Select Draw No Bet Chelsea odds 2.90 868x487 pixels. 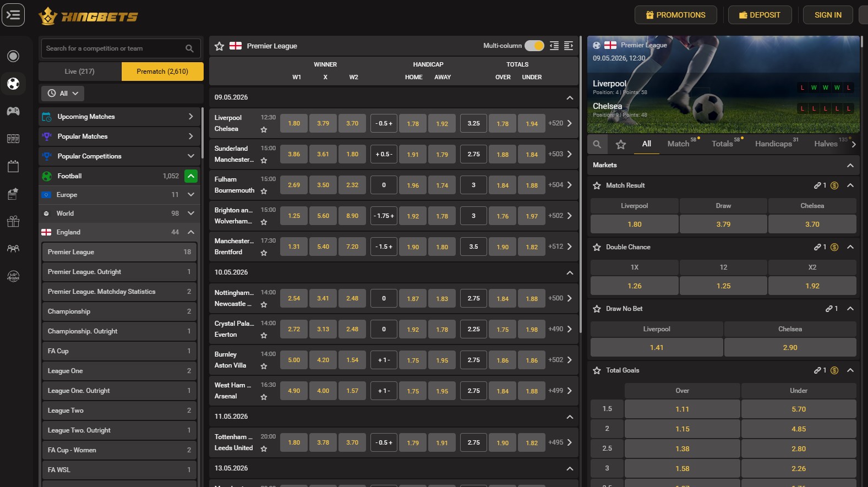pos(790,348)
